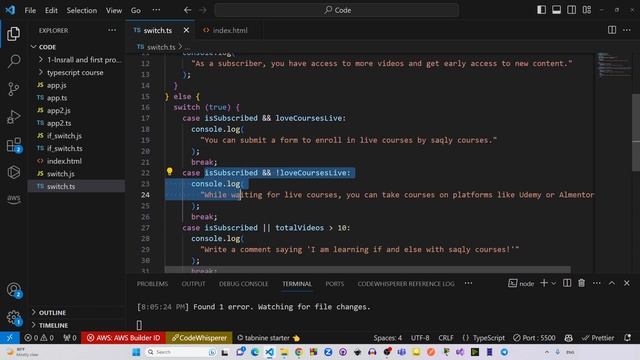This screenshot has height=360, width=640.
Task: Open the Extensions view
Action: pyautogui.click(x=13, y=144)
